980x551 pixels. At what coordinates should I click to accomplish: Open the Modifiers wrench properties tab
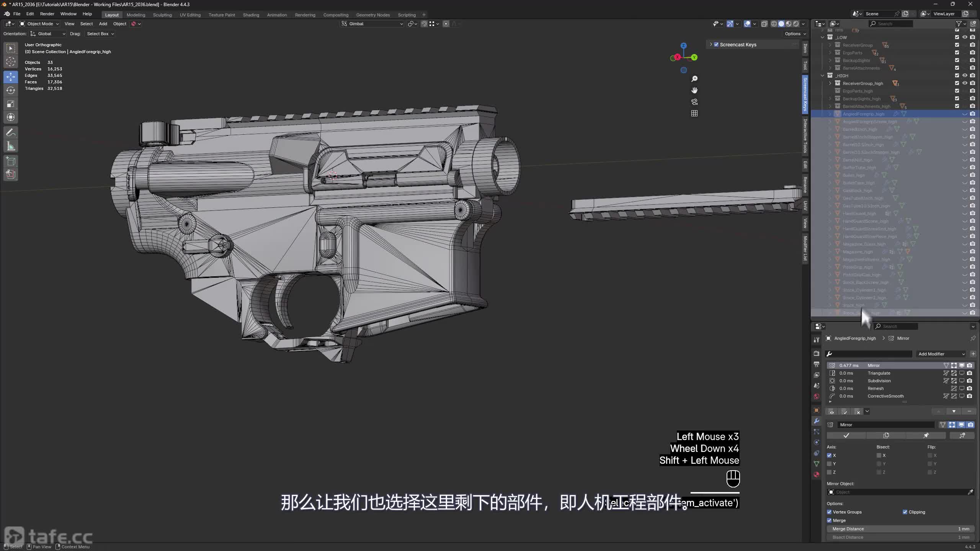pos(817,421)
